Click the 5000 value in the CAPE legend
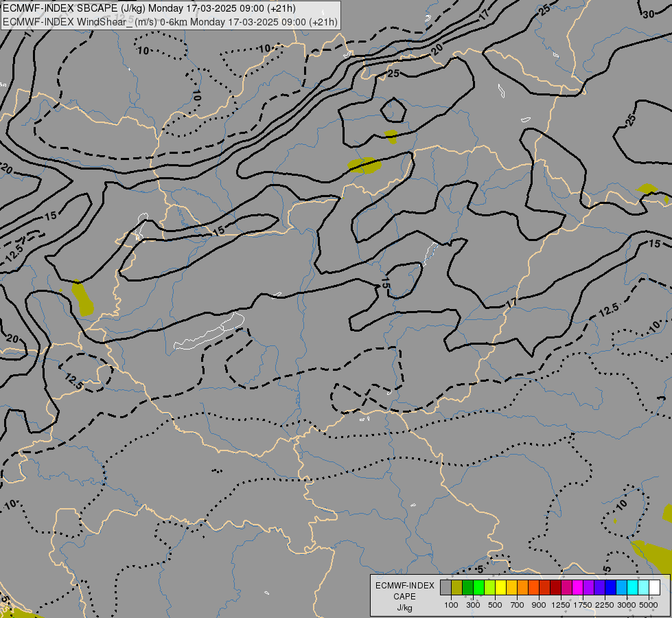Image resolution: width=672 pixels, height=618 pixels. click(x=649, y=605)
